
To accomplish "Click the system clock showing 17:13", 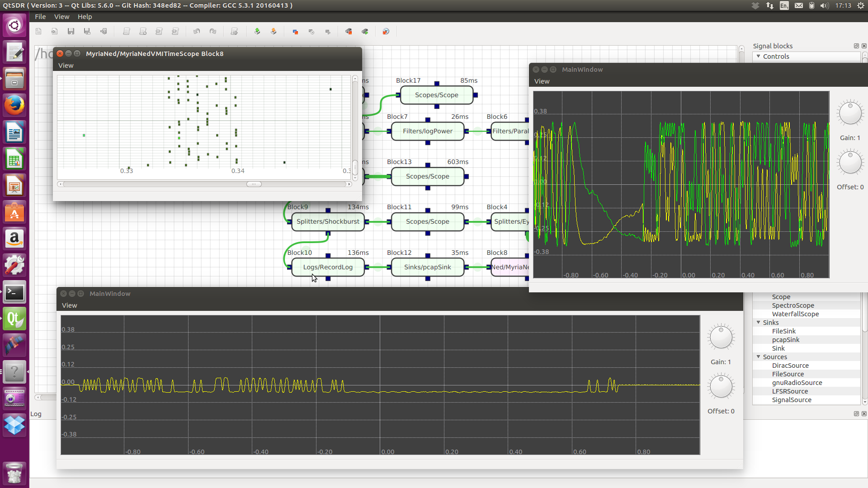I will (x=843, y=5).
